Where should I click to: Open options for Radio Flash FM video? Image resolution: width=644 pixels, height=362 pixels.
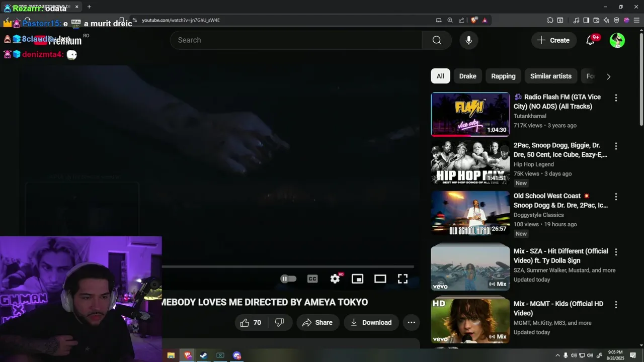point(616,98)
